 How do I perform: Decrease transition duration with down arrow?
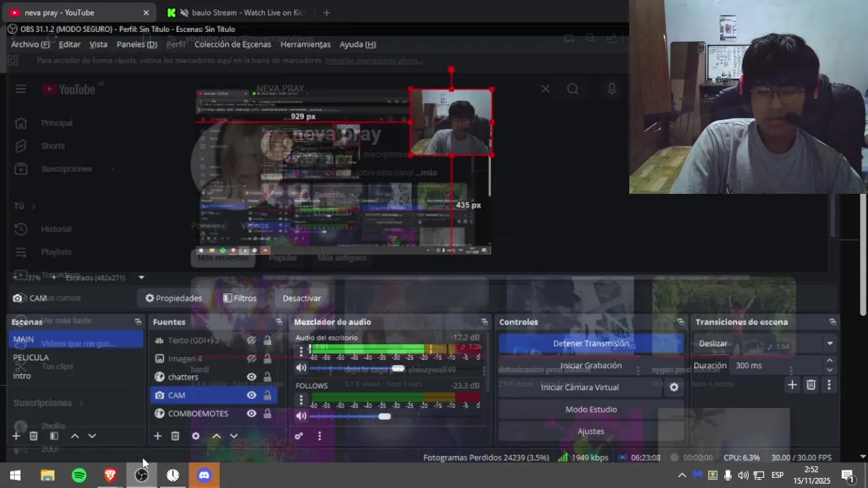point(829,370)
